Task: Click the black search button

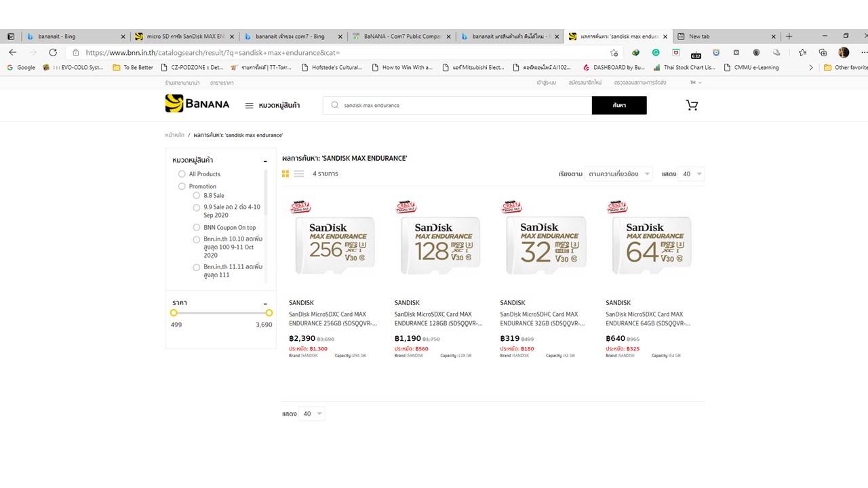Action: point(619,105)
